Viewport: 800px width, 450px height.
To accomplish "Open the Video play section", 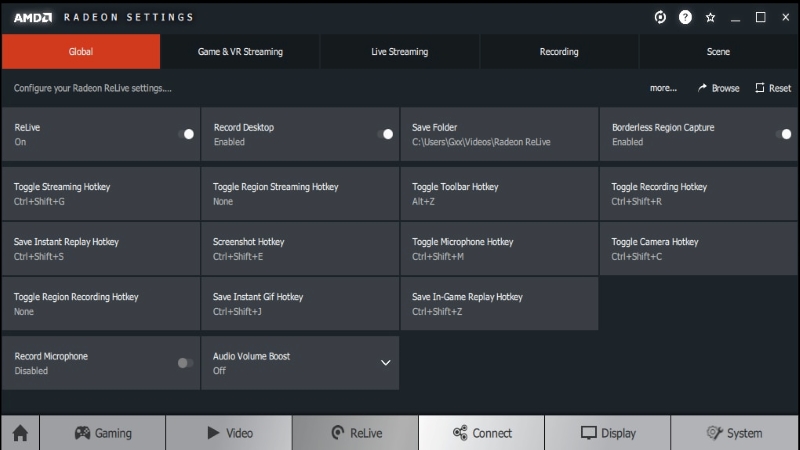I will (229, 433).
